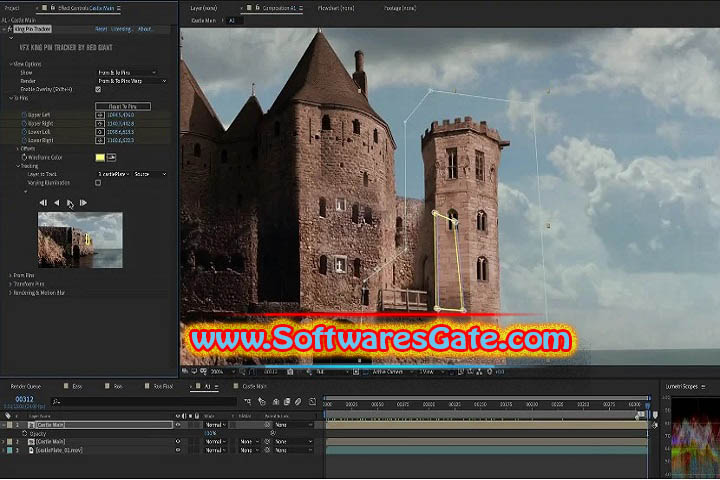Click the Upper Right pin crosshair picker
This screenshot has width=720, height=480.
(100, 124)
